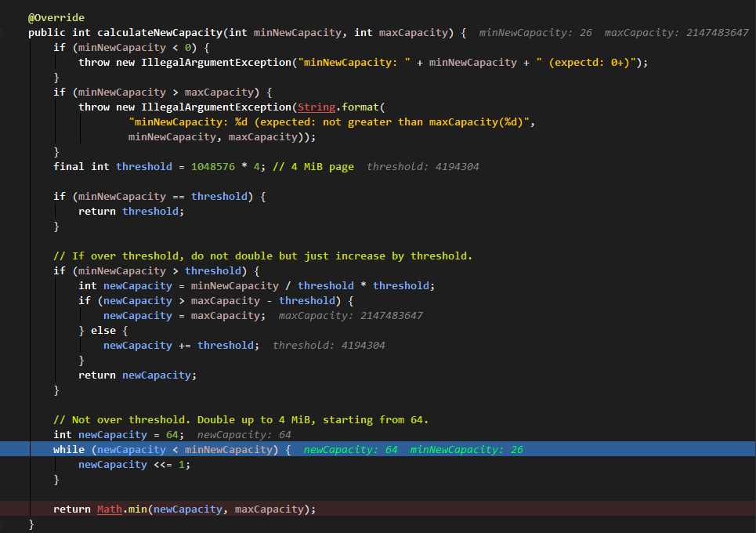Image resolution: width=756 pixels, height=533 pixels.
Task: Click the 'newCapacity: 64' hint on highlighted line
Action: 350,450
